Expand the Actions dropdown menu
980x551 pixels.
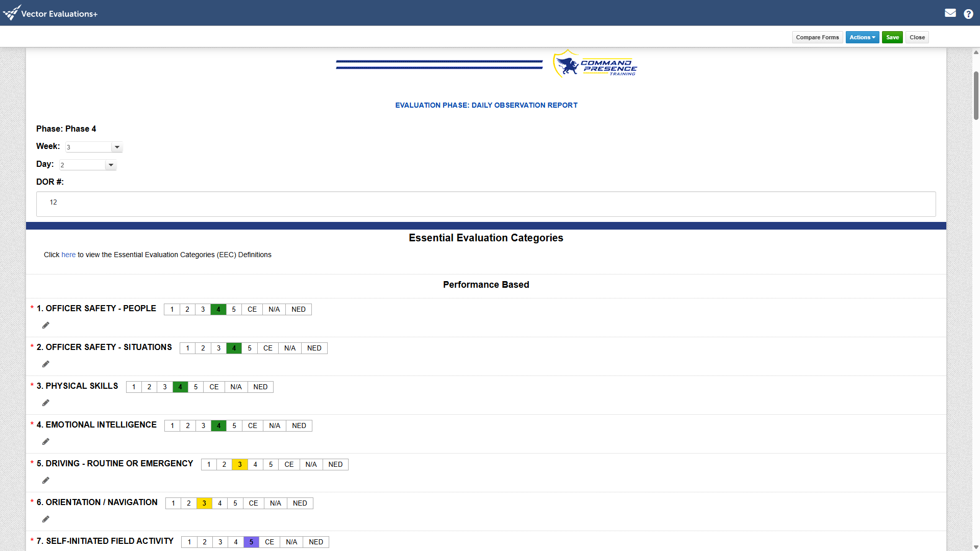[862, 37]
